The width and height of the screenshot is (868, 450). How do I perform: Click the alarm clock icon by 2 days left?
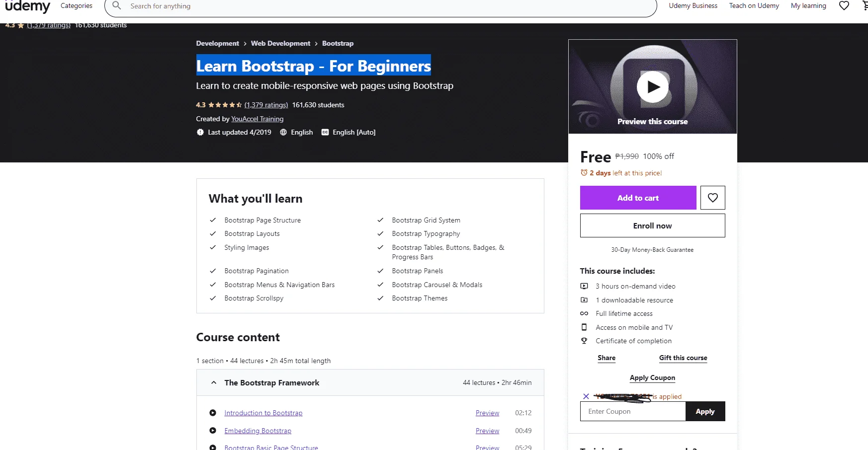pos(584,173)
